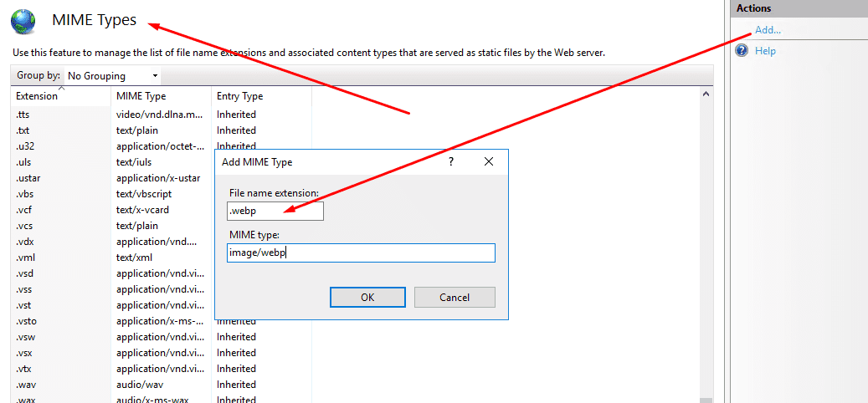This screenshot has width=868, height=403.
Task: Click the text/iuls MIME type cell
Action: pyautogui.click(x=134, y=162)
